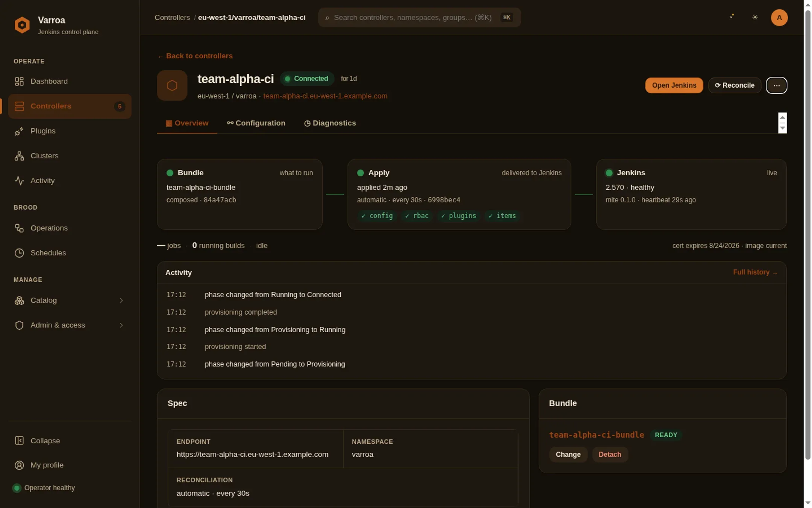
Task: Click 'phase changed from Provisioning to Running' row
Action: click(x=471, y=330)
